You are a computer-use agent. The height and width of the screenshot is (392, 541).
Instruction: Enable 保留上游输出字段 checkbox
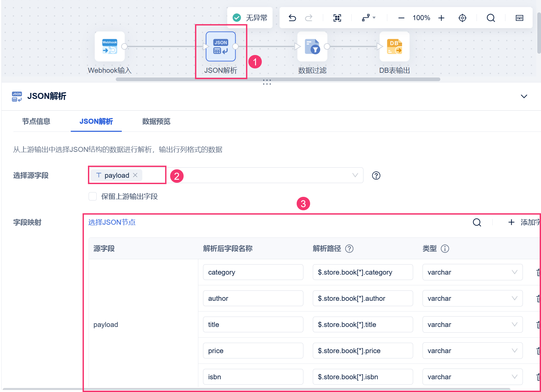tap(93, 196)
